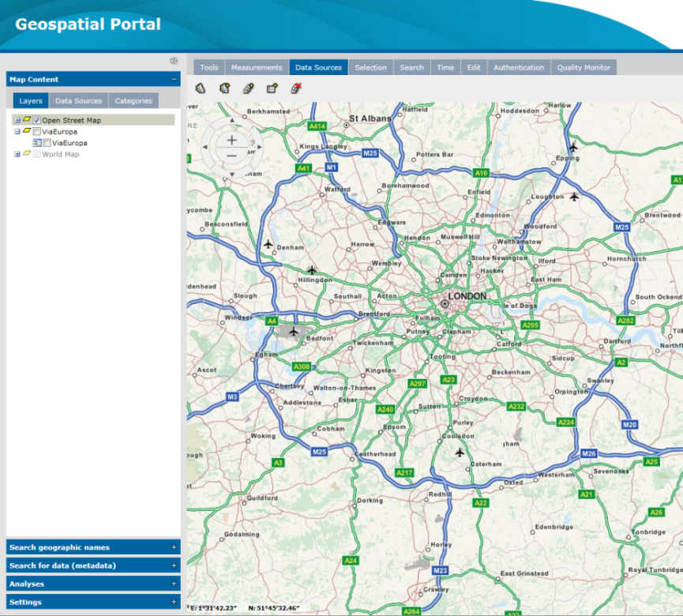Zoom out with the minus map control

[x=231, y=155]
